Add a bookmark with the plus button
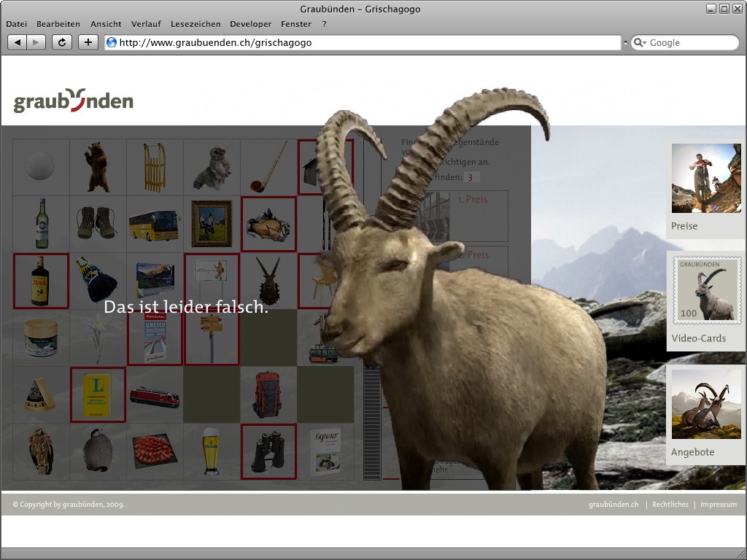This screenshot has width=747, height=560. pyautogui.click(x=88, y=42)
